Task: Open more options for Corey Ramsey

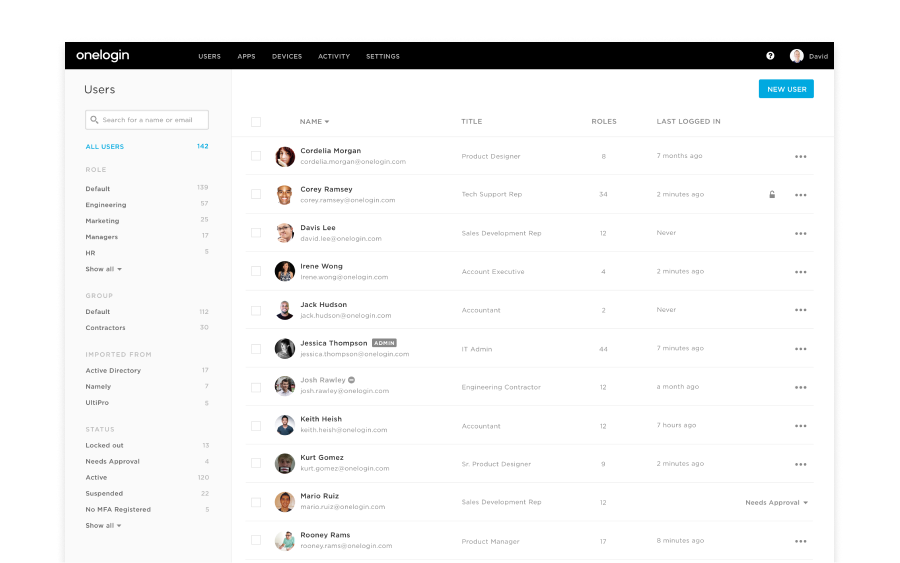Action: [x=801, y=195]
